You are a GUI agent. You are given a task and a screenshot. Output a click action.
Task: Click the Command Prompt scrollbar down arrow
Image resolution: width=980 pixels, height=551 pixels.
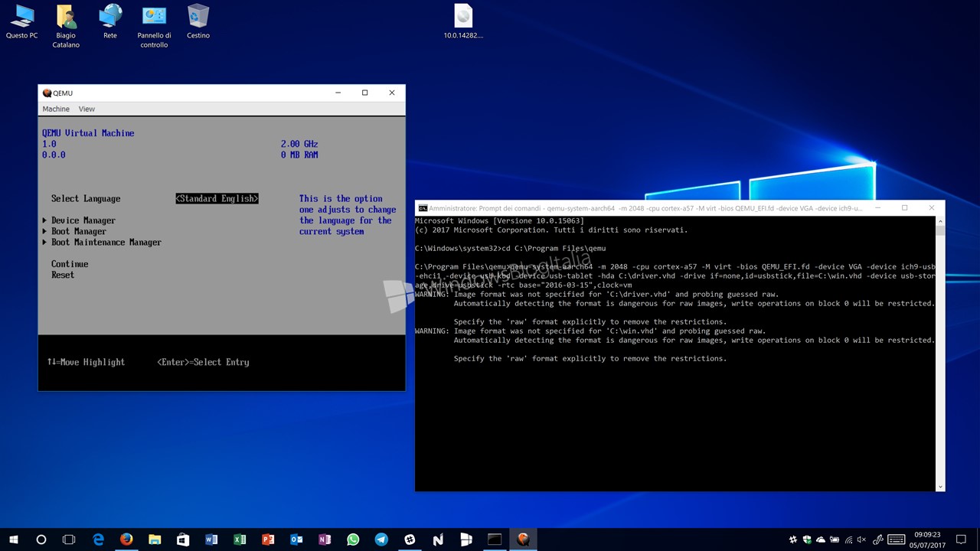tap(940, 487)
